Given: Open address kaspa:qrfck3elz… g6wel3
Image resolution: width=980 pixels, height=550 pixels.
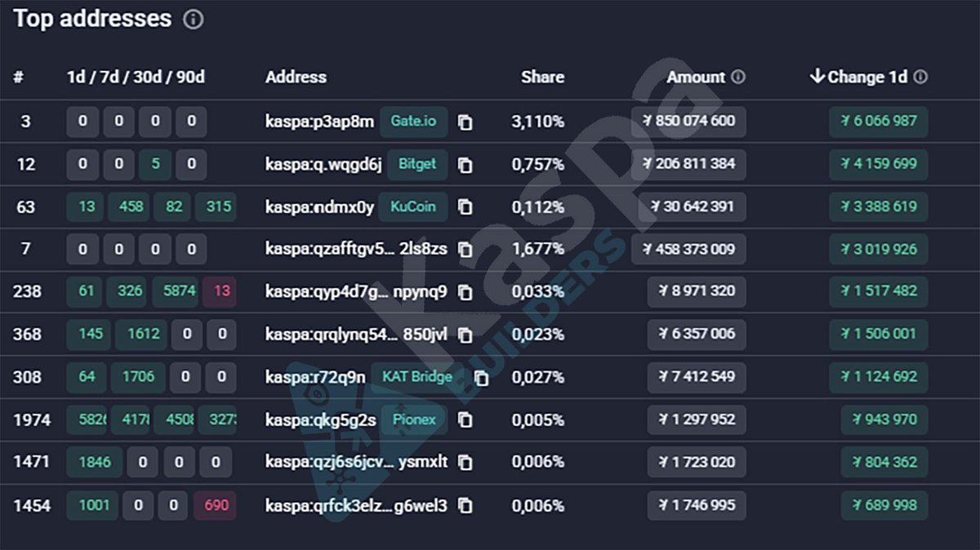Looking at the screenshot, I should tap(356, 505).
